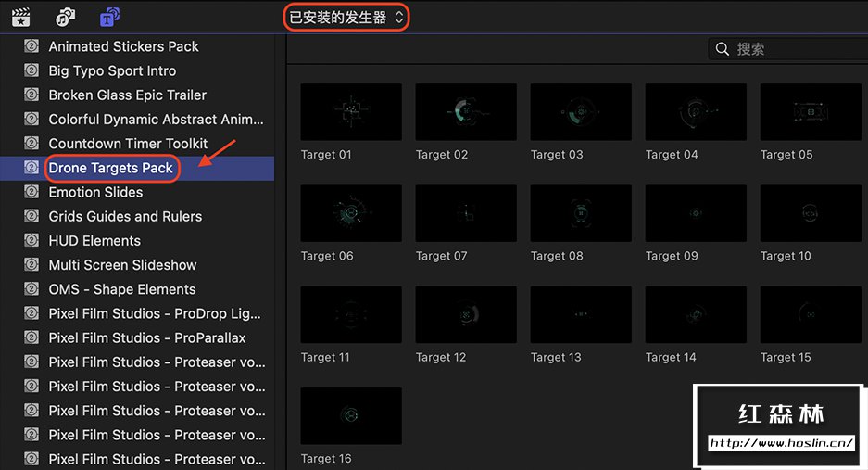The image size is (868, 470).
Task: Open the Libraries sidebar clapperboard icon
Action: coord(20,18)
